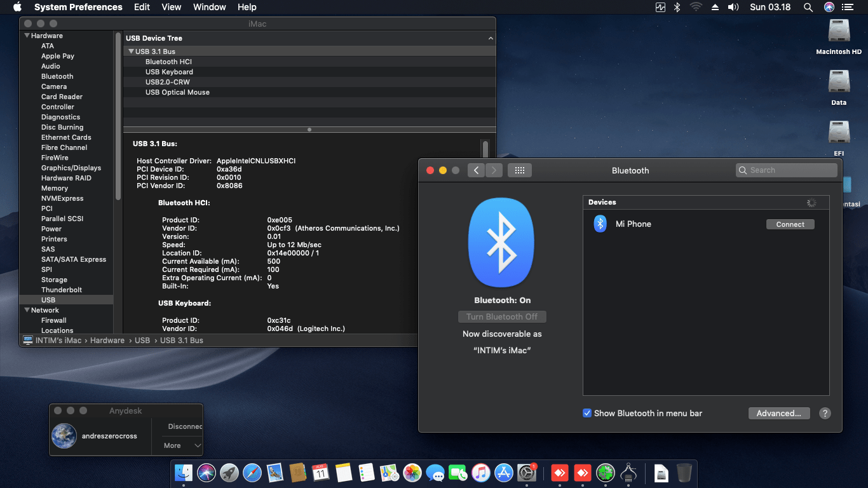Click the help question mark button
The image size is (868, 488).
coord(825,413)
